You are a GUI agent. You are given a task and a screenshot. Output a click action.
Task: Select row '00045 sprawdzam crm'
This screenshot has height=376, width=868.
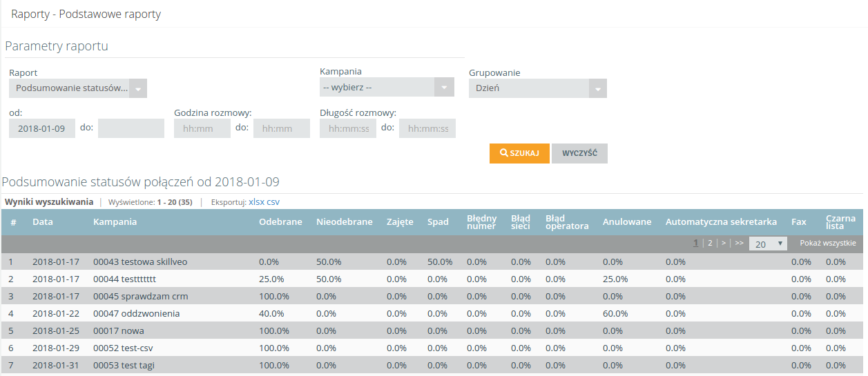(432, 297)
